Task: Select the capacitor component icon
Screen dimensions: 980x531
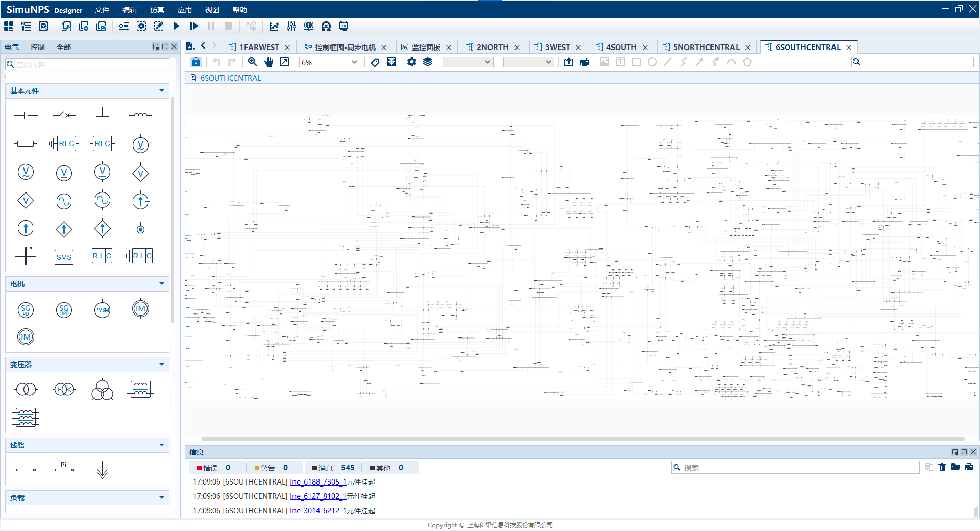Action: pos(26,116)
